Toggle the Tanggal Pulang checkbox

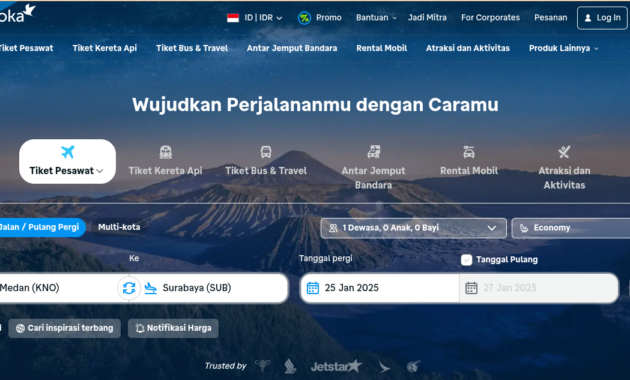pyautogui.click(x=466, y=260)
